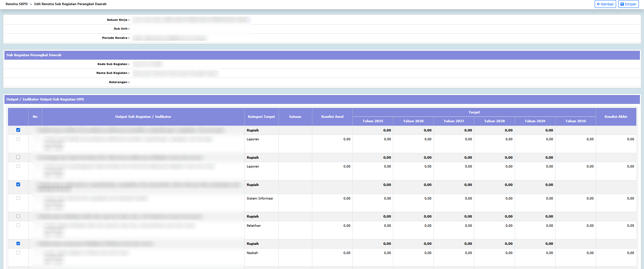
Task: Click the No column header
Action: coord(35,117)
